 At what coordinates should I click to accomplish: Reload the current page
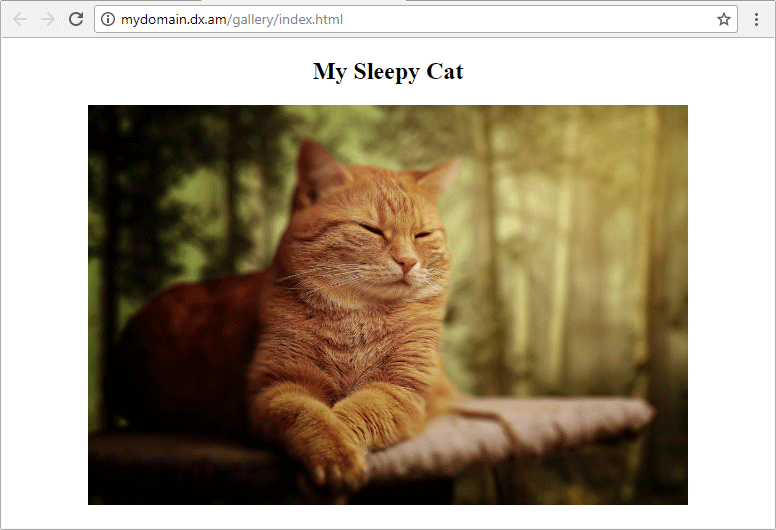[76, 19]
